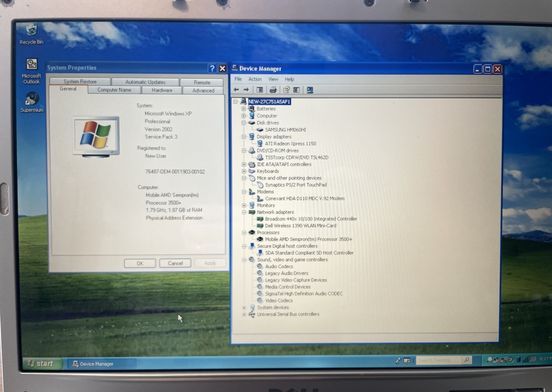Open the Start menu
This screenshot has width=552, height=392.
[x=43, y=363]
